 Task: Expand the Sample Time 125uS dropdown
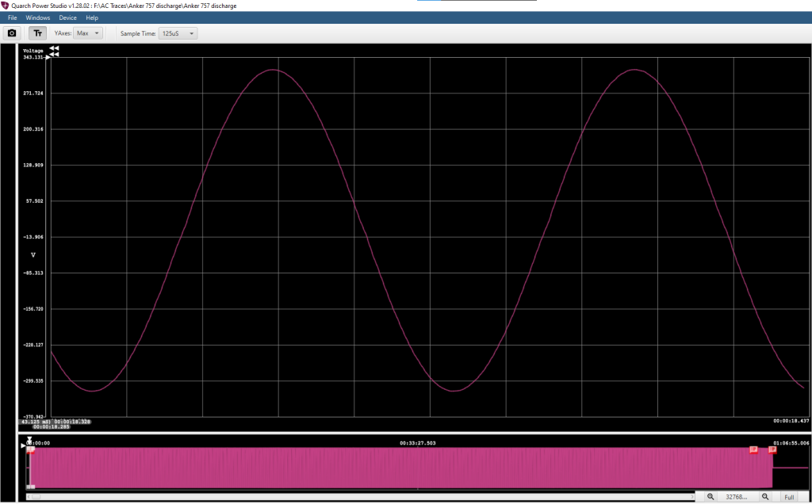pos(178,33)
